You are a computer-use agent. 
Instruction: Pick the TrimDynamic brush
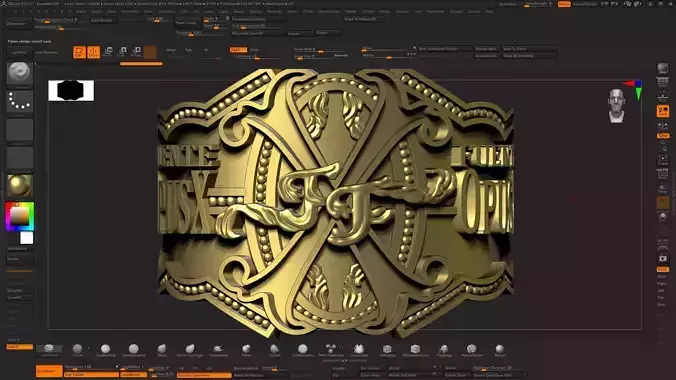[303, 350]
